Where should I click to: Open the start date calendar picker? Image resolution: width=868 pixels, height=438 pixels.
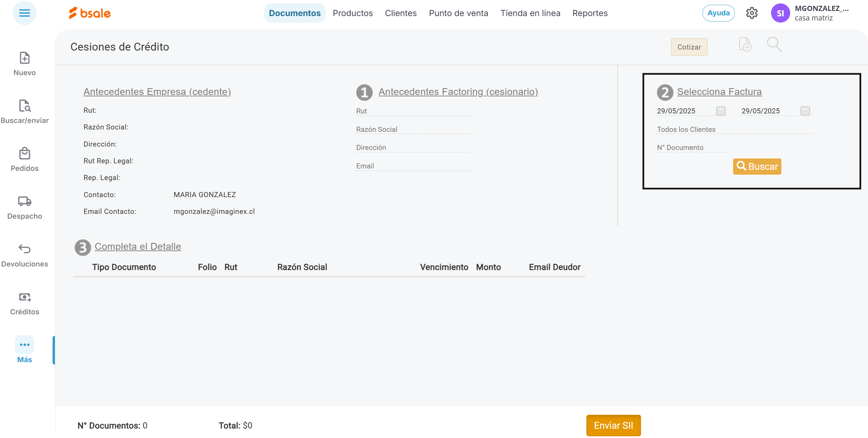721,111
